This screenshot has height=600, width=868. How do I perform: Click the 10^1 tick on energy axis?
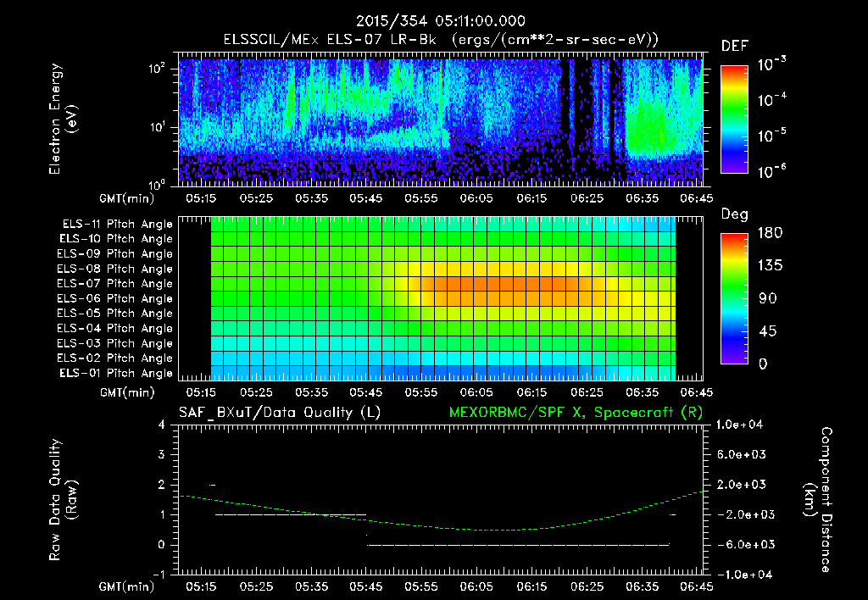[x=157, y=127]
